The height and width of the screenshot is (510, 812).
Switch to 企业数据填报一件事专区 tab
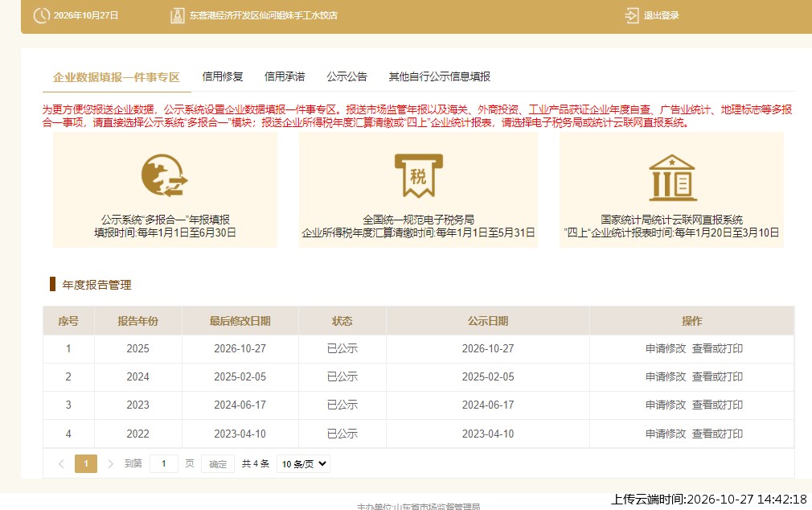(117, 77)
